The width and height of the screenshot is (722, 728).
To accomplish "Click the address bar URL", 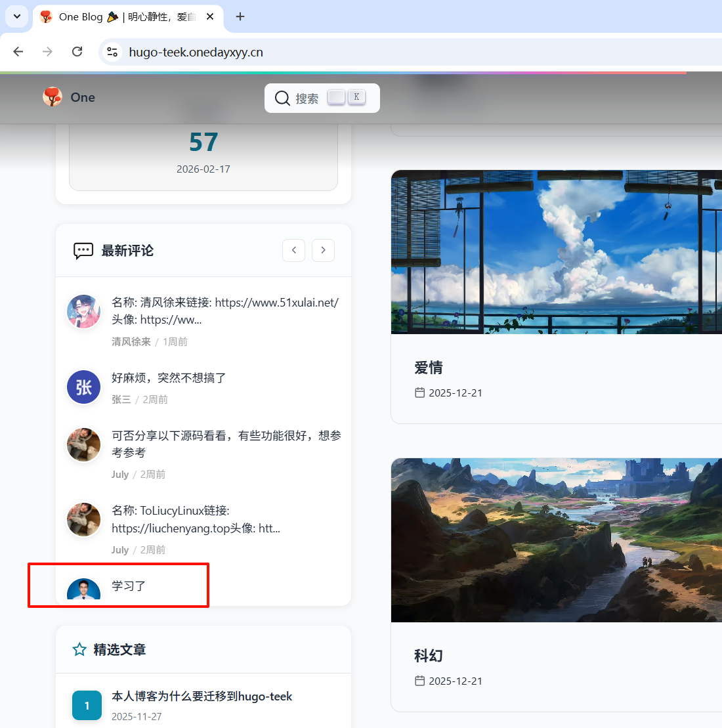I will click(x=196, y=52).
